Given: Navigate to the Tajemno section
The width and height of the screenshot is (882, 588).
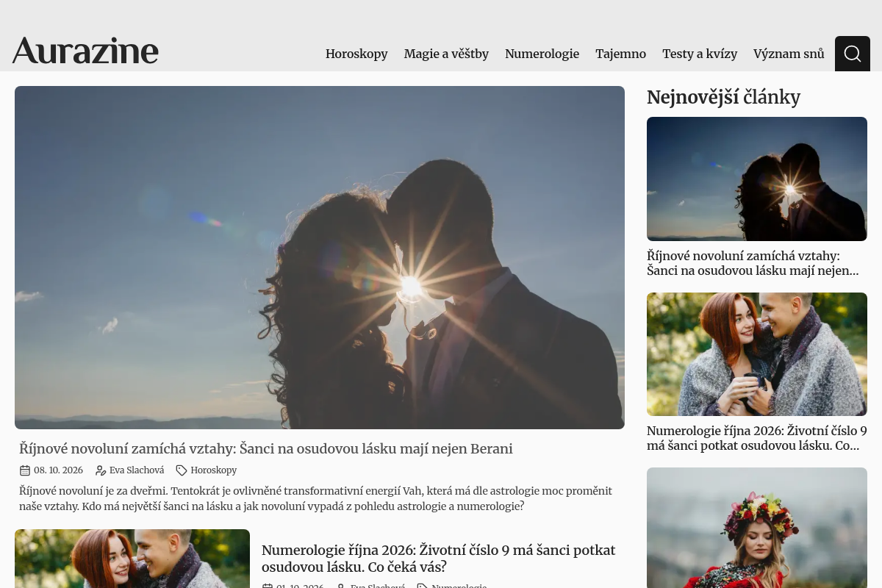Looking at the screenshot, I should [x=620, y=54].
